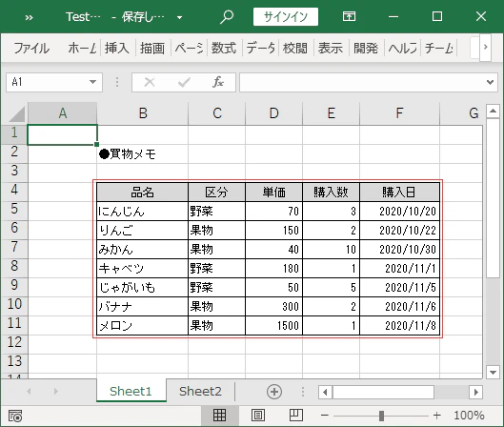Switch to the 挿入 ribbon tab
The image size is (504, 427).
[117, 49]
